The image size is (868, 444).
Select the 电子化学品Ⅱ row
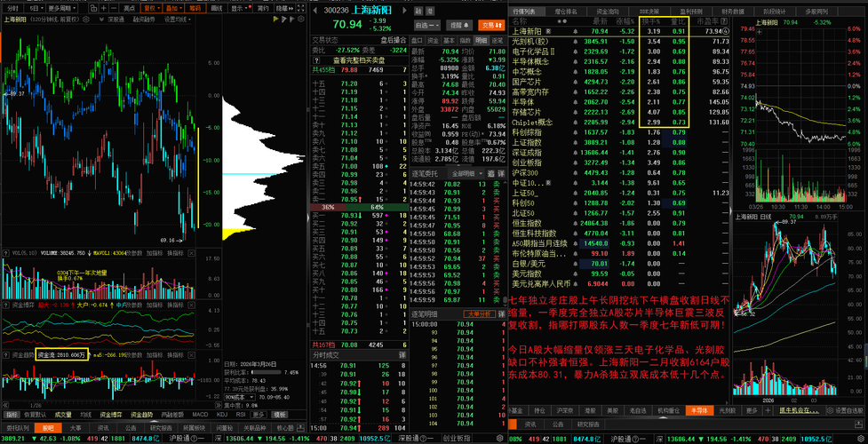[620, 52]
